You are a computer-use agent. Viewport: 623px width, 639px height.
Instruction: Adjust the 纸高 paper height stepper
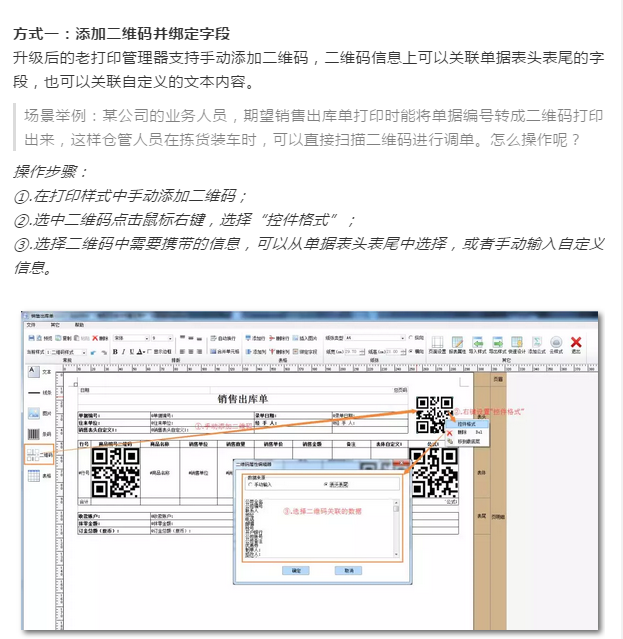pos(405,351)
